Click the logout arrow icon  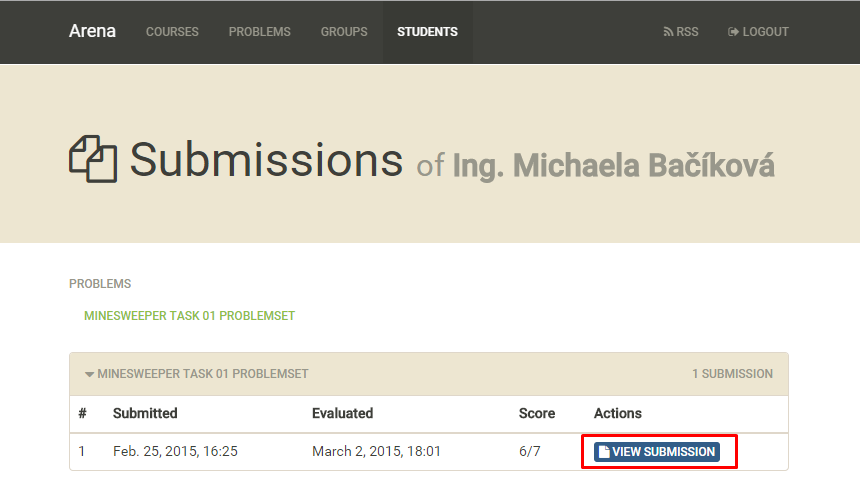[x=733, y=32]
